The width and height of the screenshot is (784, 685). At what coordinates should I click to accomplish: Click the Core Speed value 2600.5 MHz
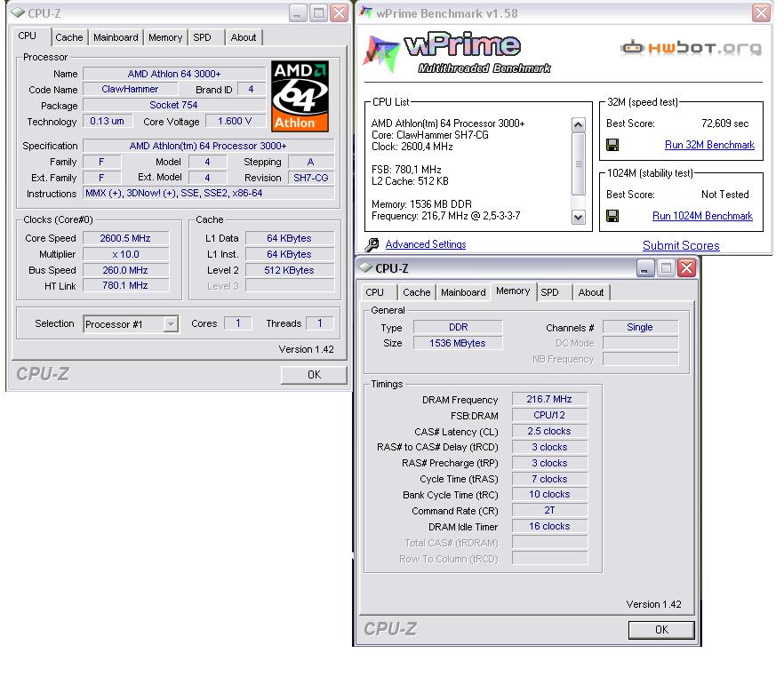click(125, 238)
